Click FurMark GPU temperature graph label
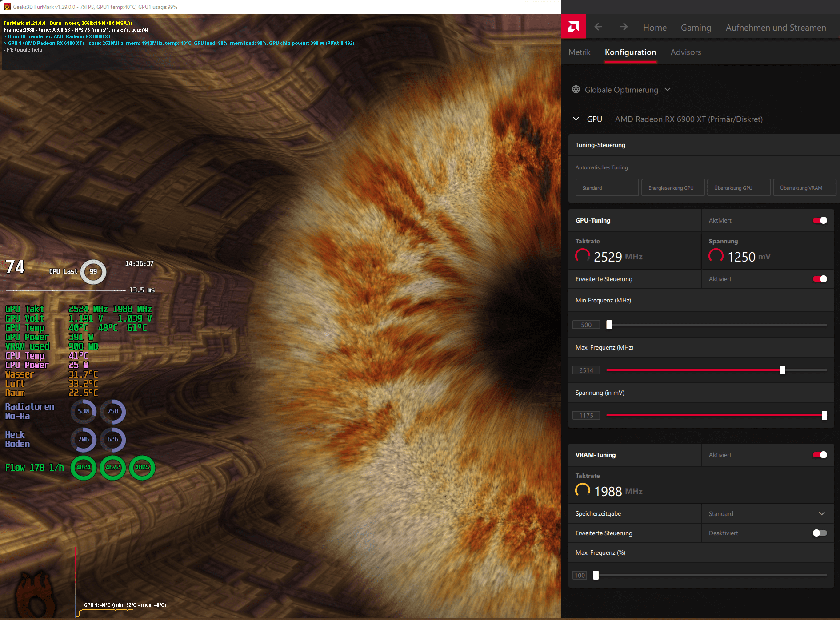840x620 pixels. [125, 605]
